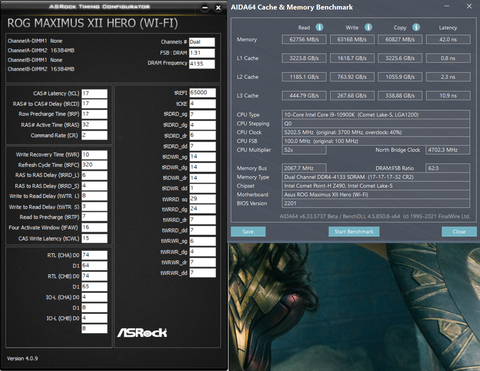Click the Write Recovery Time (tWR) field
Image resolution: width=480 pixels, height=371 pixels.
coord(94,155)
